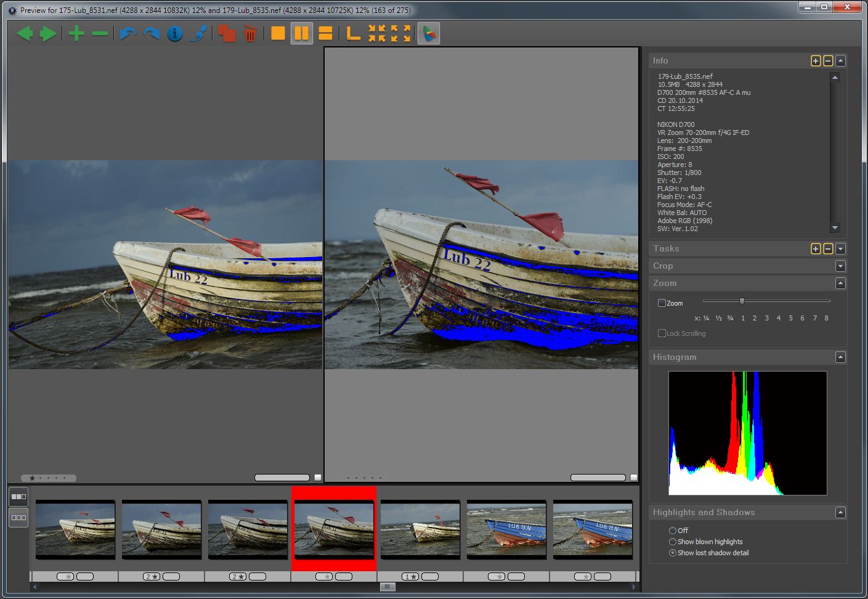
Task: Open image info using blue info icon
Action: point(175,33)
